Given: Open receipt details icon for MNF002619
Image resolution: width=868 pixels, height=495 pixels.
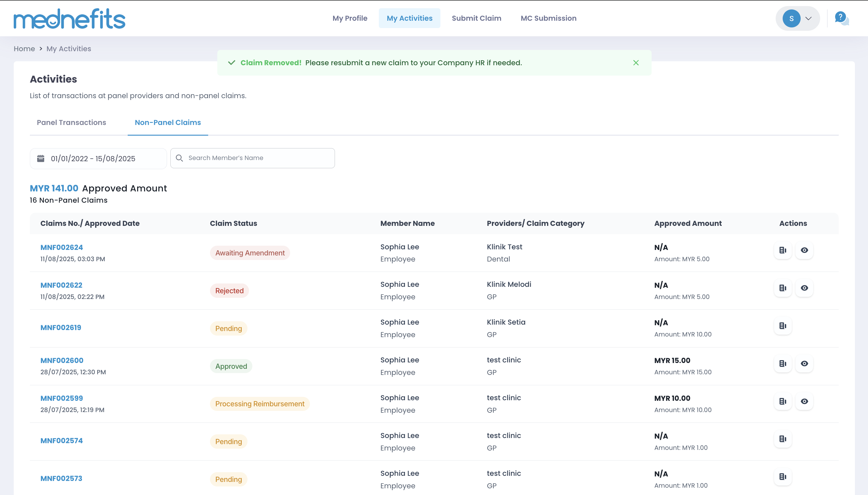Looking at the screenshot, I should pyautogui.click(x=783, y=326).
